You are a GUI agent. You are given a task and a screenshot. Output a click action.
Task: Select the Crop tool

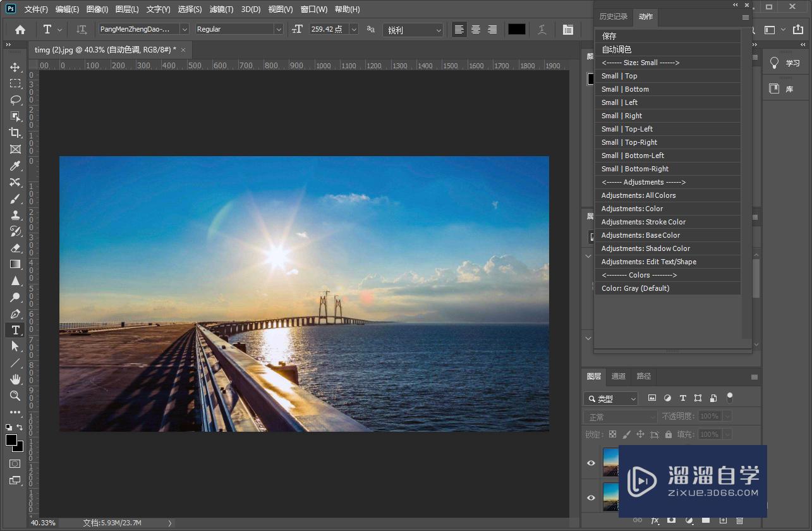click(x=15, y=133)
